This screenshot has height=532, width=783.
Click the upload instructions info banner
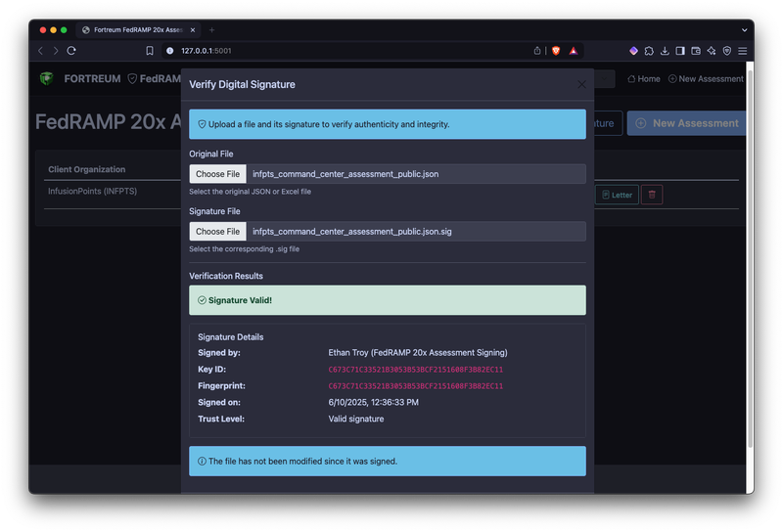(388, 124)
